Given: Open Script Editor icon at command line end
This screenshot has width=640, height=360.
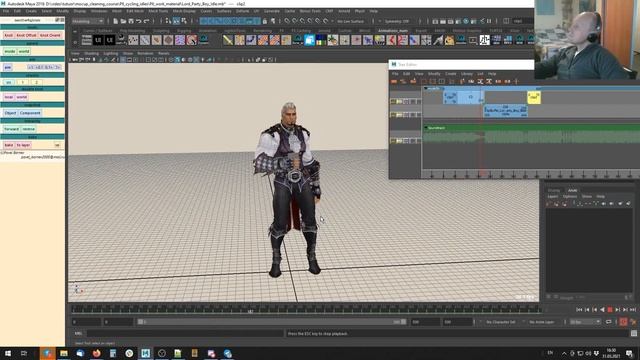Looking at the screenshot, I should (633, 333).
